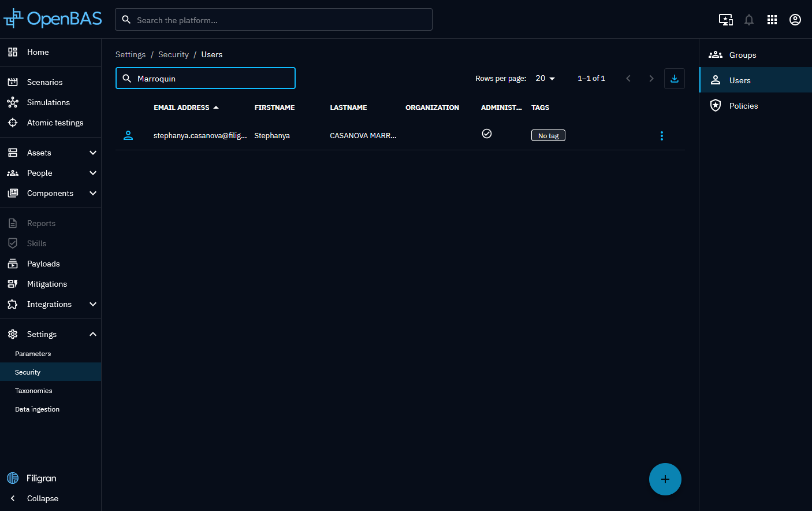Click the notifications bell icon
The image size is (812, 511).
(x=748, y=20)
